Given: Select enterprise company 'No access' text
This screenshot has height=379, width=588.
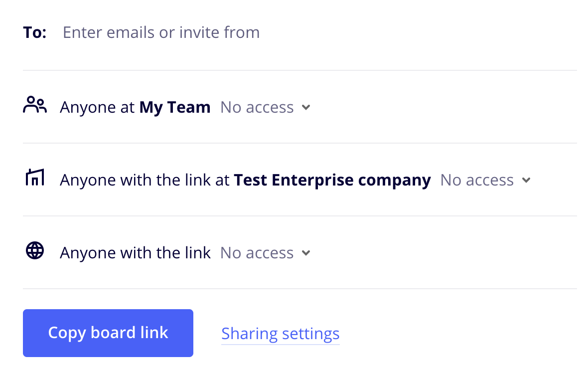Looking at the screenshot, I should pos(477,180).
